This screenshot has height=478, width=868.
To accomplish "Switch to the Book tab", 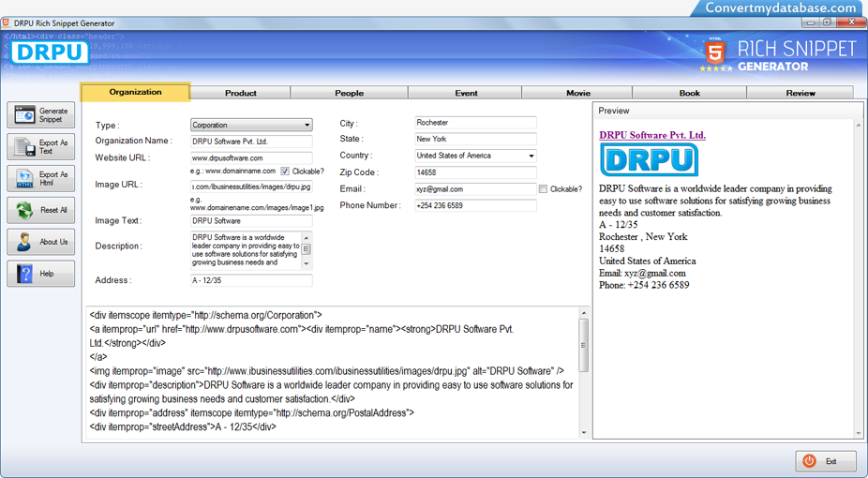I will [690, 93].
